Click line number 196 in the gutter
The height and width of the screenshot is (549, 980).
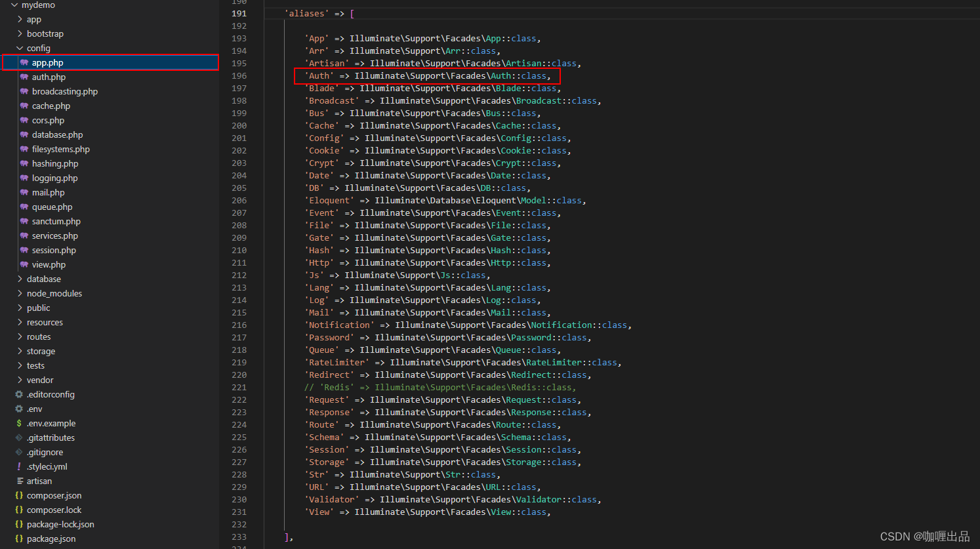[x=239, y=75]
